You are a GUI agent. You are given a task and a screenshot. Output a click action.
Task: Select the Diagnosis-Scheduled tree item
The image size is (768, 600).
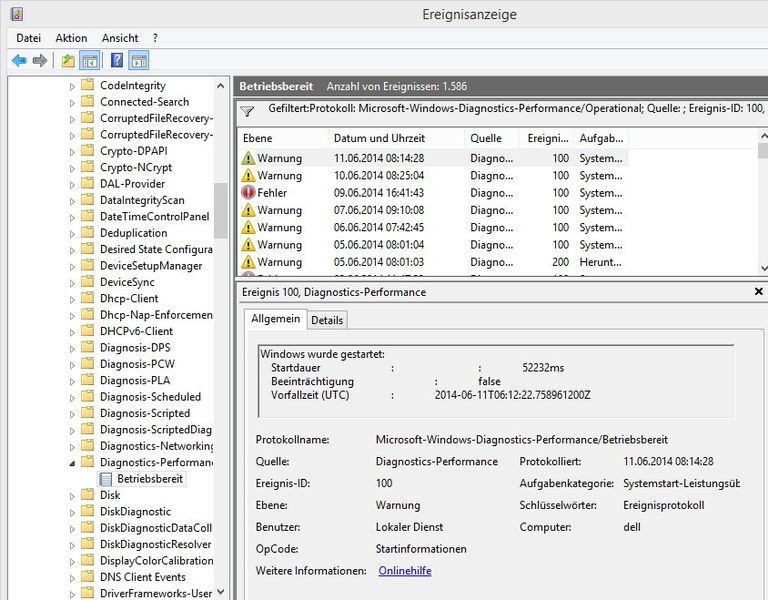pos(150,397)
